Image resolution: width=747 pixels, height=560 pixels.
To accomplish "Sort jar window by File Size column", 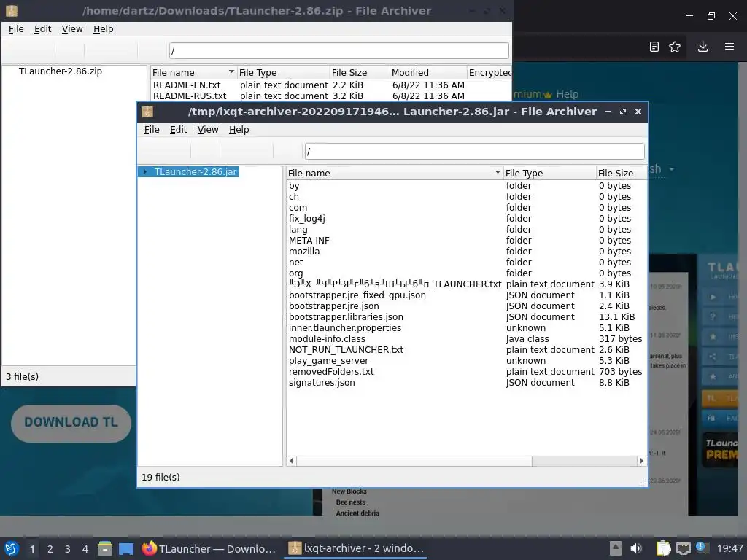I will (622, 174).
